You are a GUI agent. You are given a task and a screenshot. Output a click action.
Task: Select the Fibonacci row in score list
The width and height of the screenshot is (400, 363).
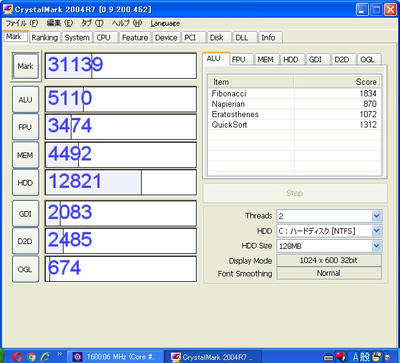coord(294,94)
